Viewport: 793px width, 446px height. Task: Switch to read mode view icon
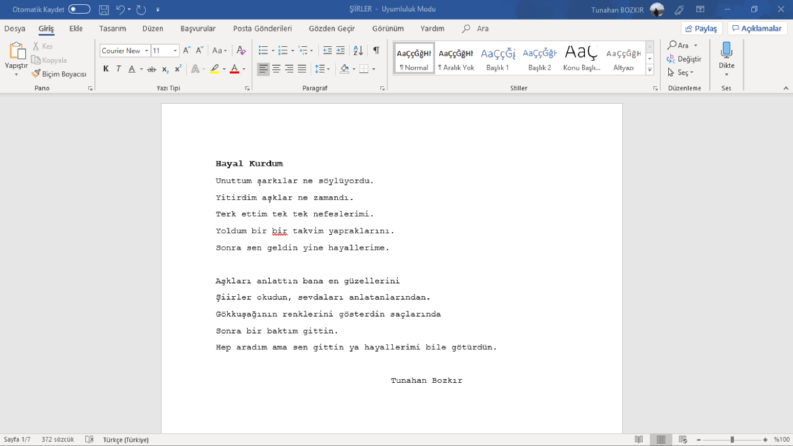point(639,439)
